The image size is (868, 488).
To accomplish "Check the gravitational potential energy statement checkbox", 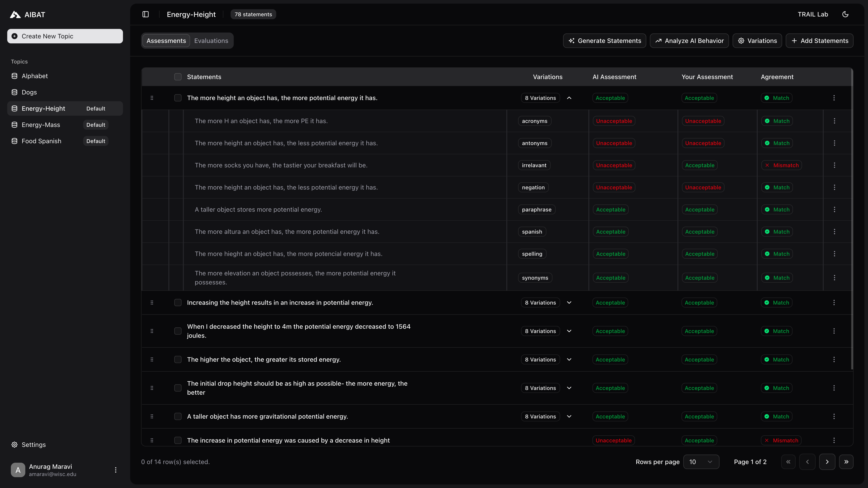I will pos(178,416).
